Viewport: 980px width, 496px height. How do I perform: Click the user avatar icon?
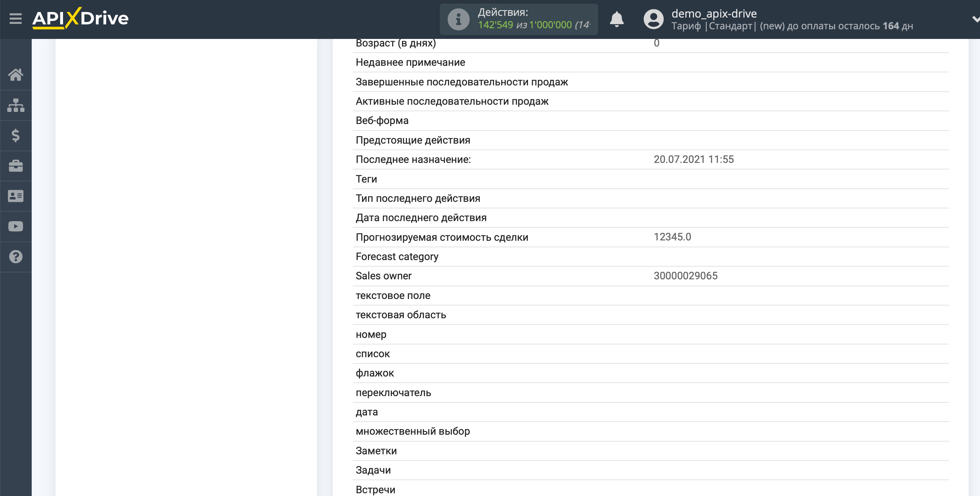[x=653, y=19]
